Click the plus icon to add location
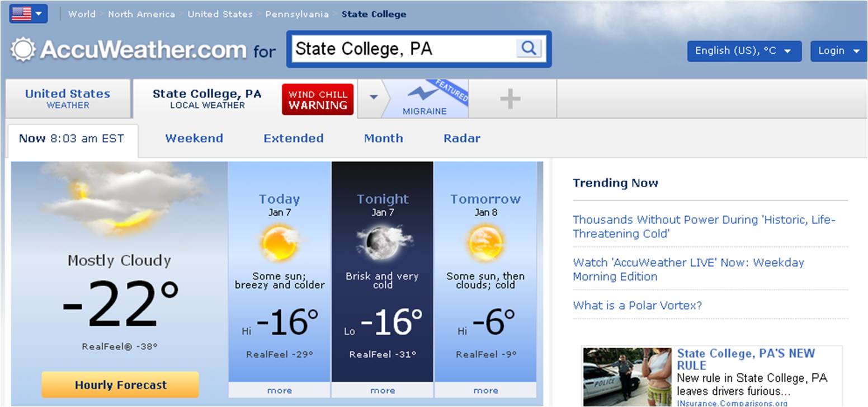Screen dimensions: 868x407 tap(510, 99)
